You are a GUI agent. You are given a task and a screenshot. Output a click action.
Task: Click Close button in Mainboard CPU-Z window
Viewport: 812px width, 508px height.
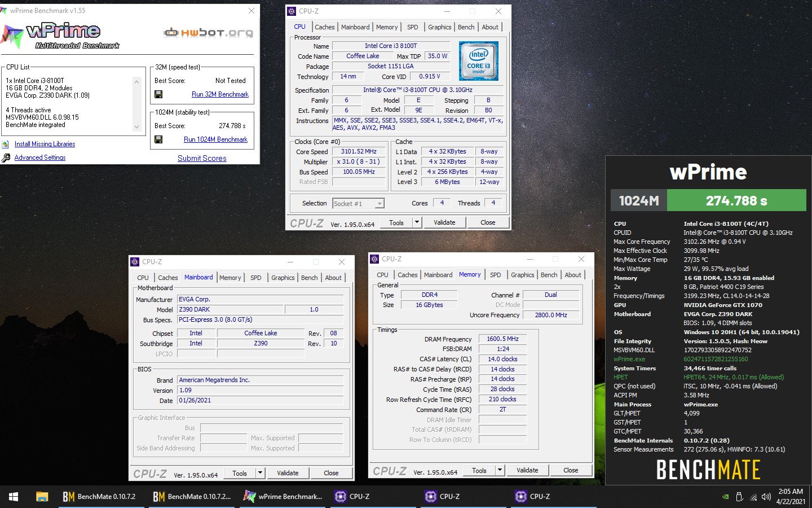click(331, 473)
